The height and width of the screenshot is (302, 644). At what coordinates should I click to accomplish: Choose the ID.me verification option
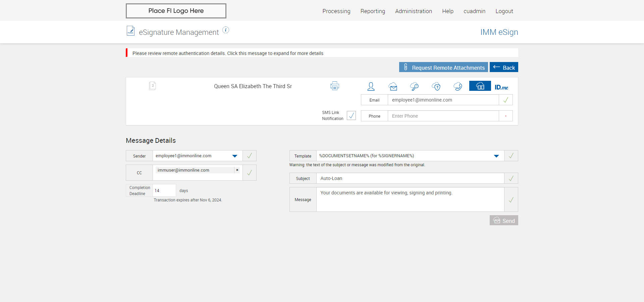click(501, 87)
